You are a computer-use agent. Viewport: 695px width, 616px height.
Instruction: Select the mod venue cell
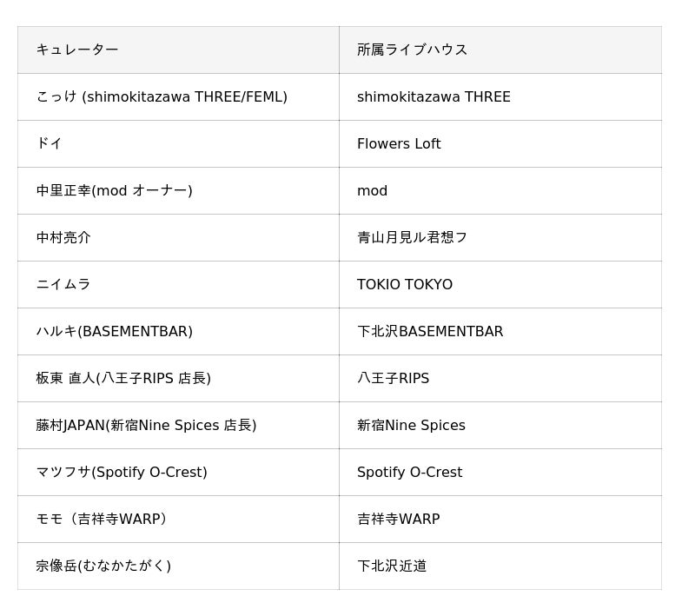pyautogui.click(x=500, y=190)
